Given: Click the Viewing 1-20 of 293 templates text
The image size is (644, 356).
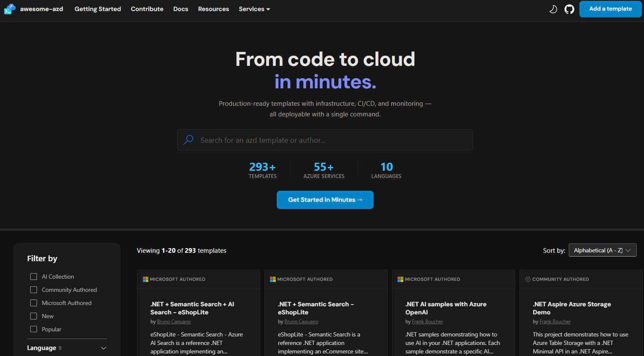Looking at the screenshot, I should (x=182, y=251).
